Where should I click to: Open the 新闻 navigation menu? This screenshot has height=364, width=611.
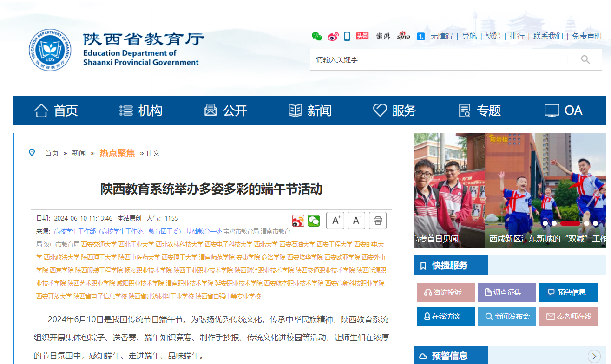click(310, 110)
